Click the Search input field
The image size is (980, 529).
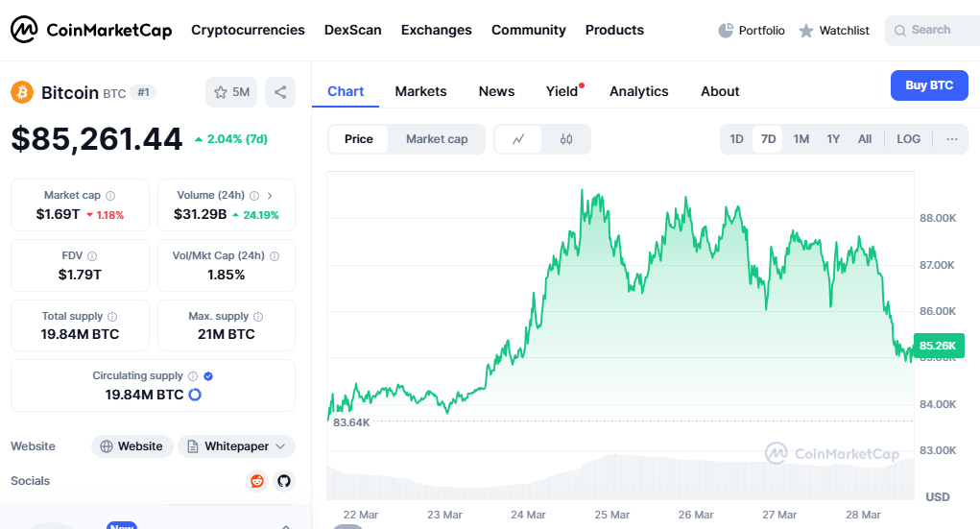(x=931, y=31)
